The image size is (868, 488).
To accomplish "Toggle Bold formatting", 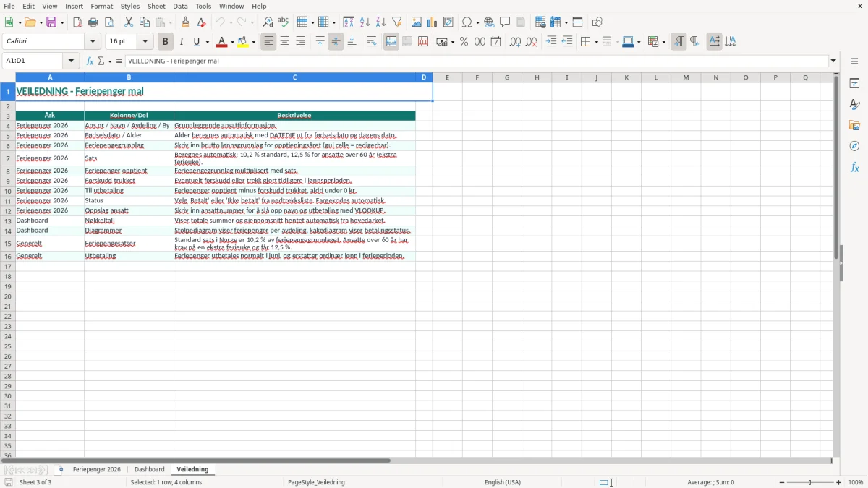I will coord(165,42).
